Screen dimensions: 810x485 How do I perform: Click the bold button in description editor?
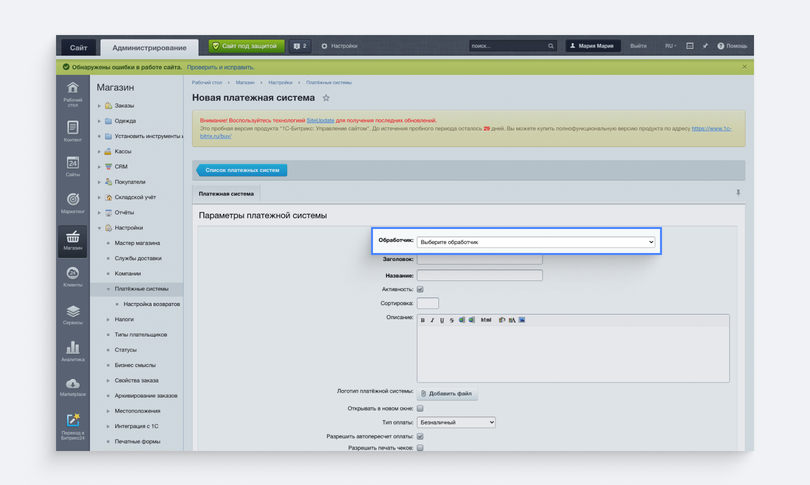point(423,320)
